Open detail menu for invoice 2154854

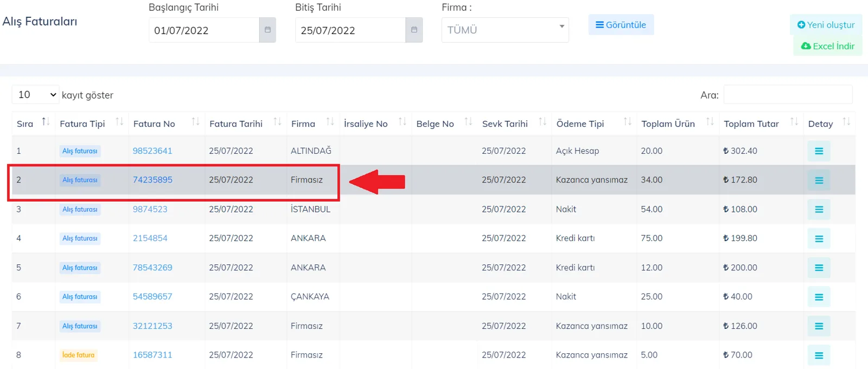point(819,239)
